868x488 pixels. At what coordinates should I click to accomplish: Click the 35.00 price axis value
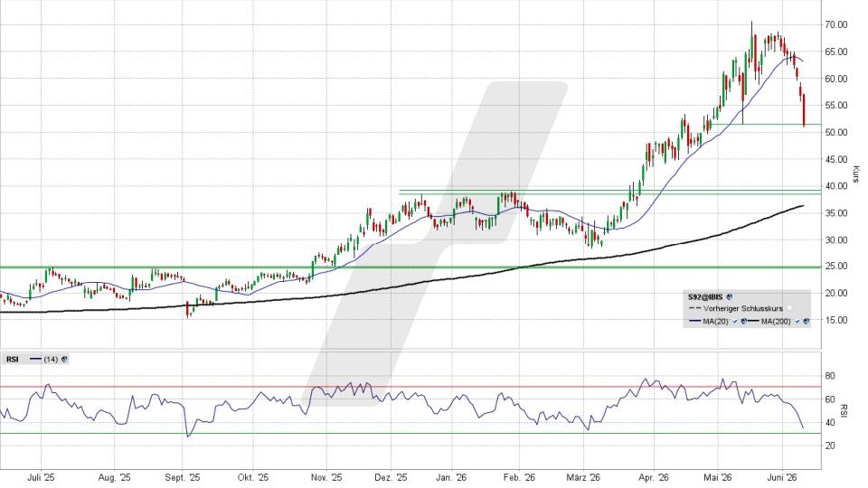(835, 213)
